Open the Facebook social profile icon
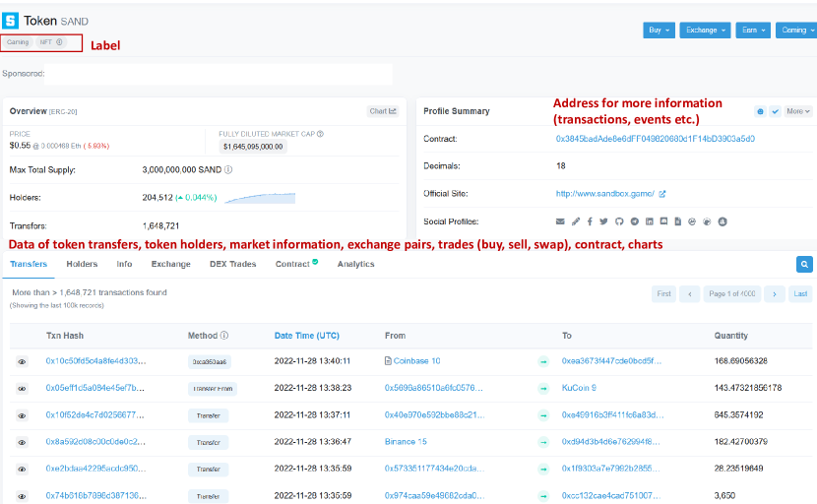Image resolution: width=817 pixels, height=504 pixels. pyautogui.click(x=590, y=221)
